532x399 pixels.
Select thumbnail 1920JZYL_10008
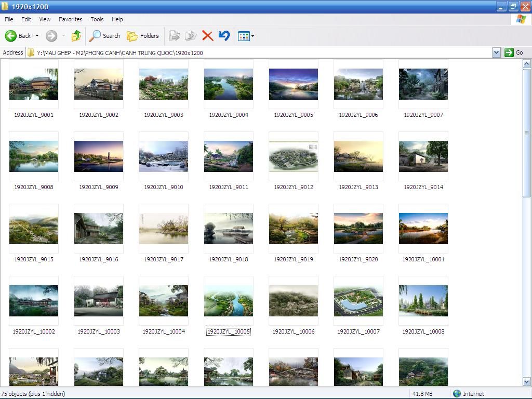(x=423, y=301)
